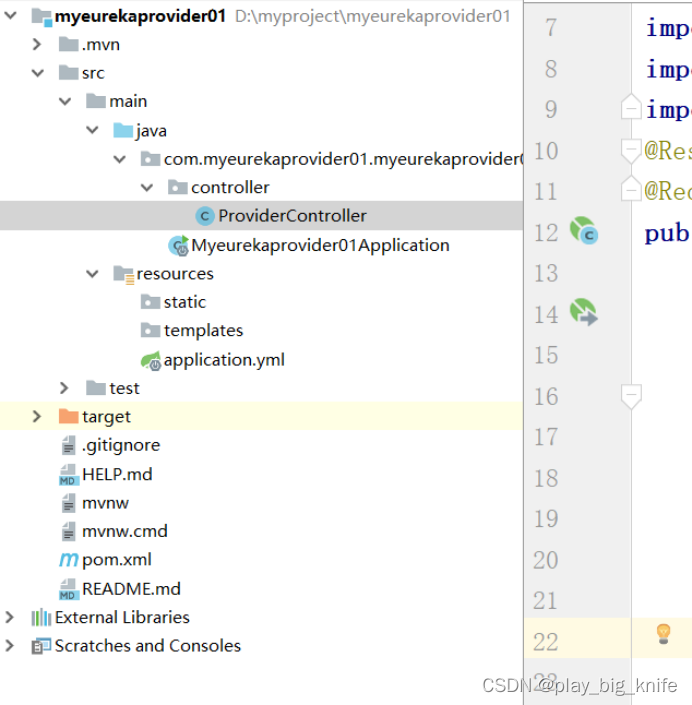Click line number 13 in the editor gutter
The height and width of the screenshot is (705, 692).
(x=546, y=273)
